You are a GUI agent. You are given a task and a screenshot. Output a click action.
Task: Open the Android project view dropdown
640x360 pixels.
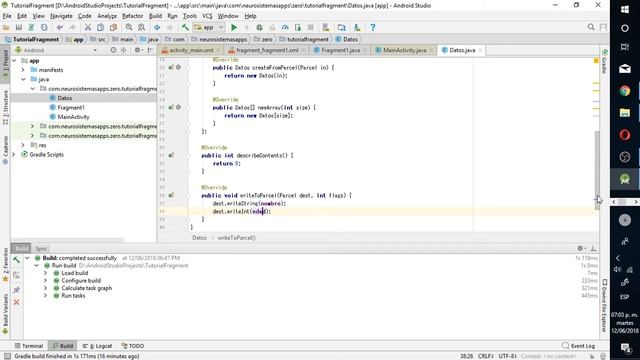point(56,50)
